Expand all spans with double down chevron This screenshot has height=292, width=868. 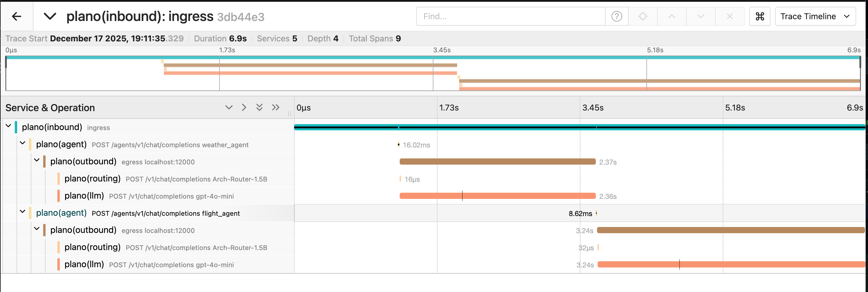[x=259, y=108]
